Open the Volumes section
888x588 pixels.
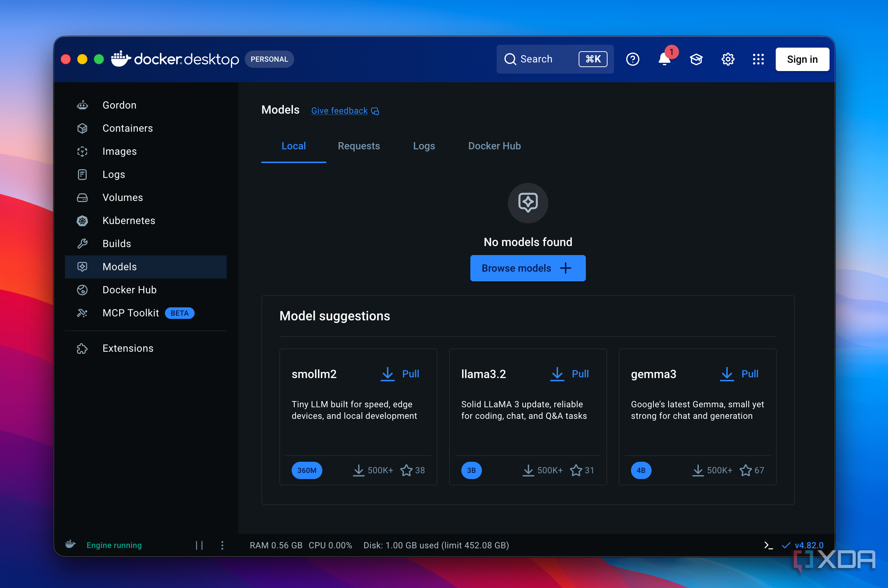point(145,198)
